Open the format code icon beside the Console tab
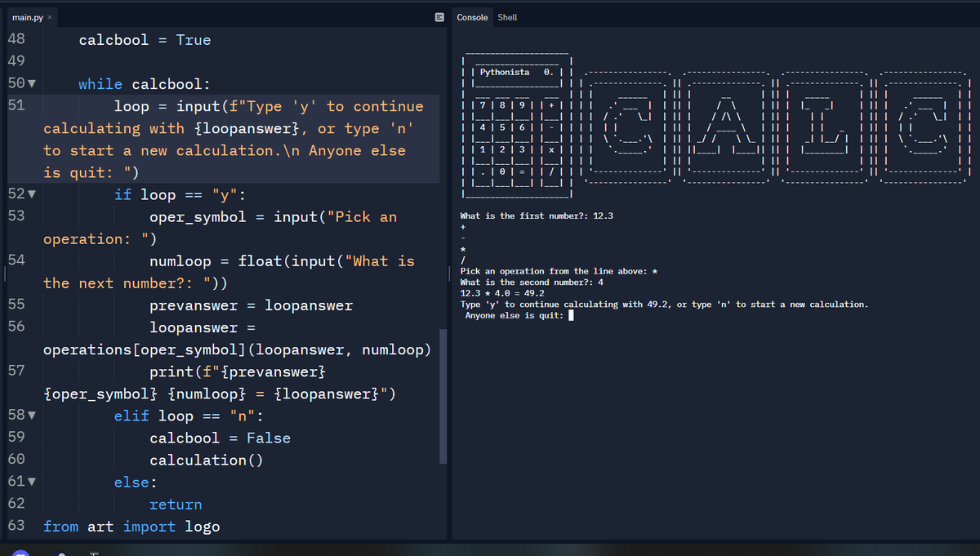The image size is (980, 556). coord(439,16)
